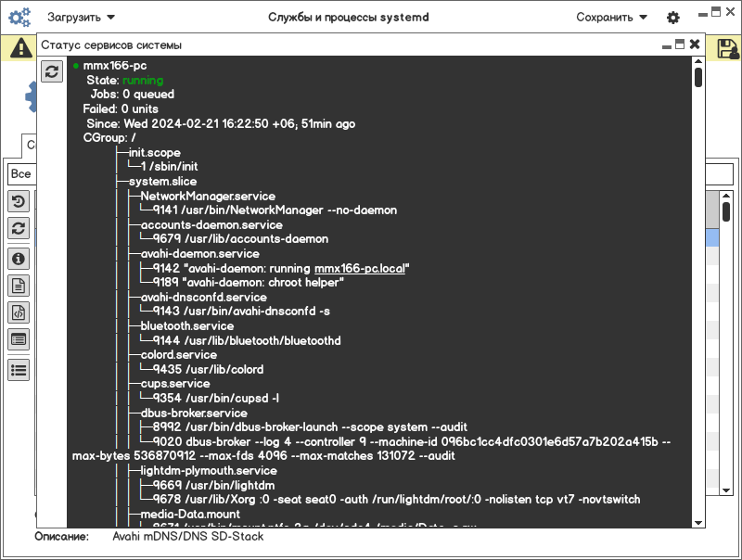
Task: Select the media-Data.mount line
Action: [190, 515]
